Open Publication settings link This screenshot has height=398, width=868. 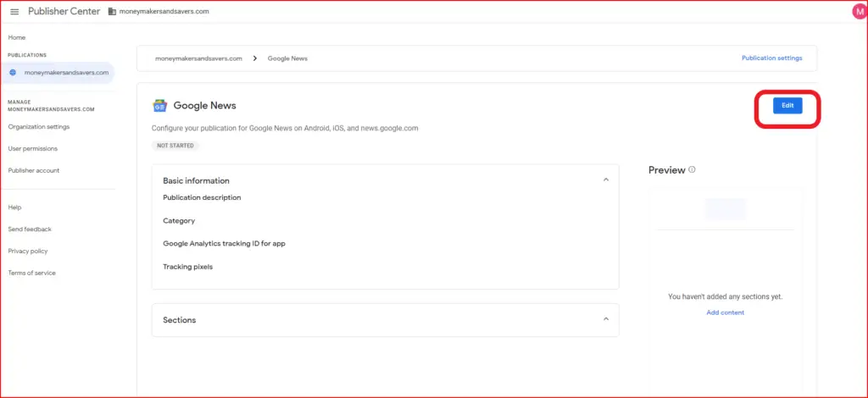coord(771,58)
